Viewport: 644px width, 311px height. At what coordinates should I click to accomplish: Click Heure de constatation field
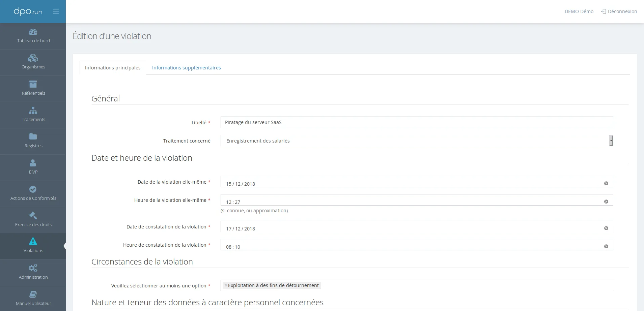pyautogui.click(x=417, y=245)
